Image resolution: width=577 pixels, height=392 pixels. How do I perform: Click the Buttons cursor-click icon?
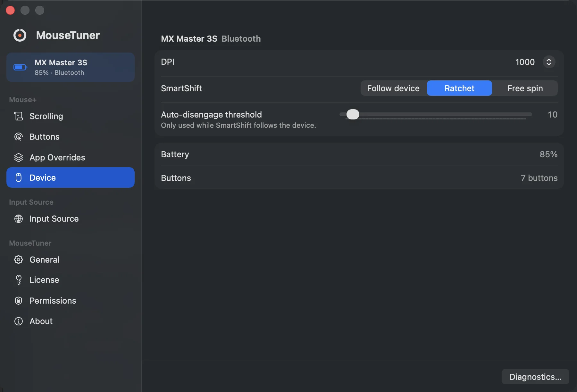[19, 137]
